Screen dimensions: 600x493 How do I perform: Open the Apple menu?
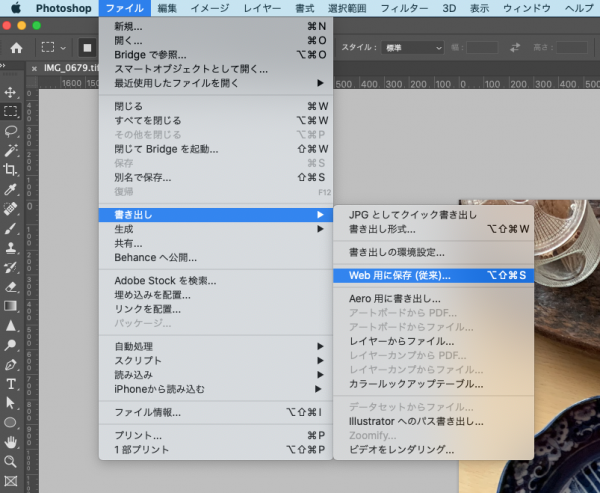[x=13, y=8]
